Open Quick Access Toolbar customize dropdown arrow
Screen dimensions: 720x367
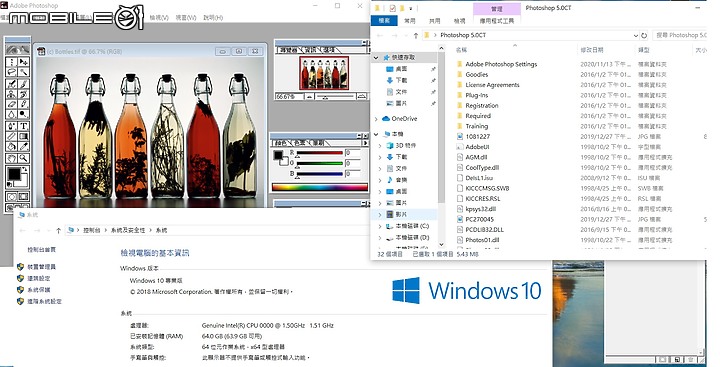411,8
